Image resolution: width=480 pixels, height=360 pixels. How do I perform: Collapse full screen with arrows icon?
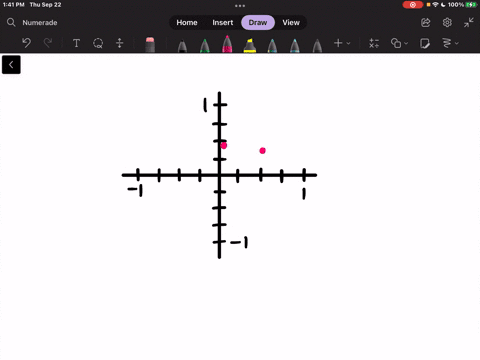coord(469,23)
